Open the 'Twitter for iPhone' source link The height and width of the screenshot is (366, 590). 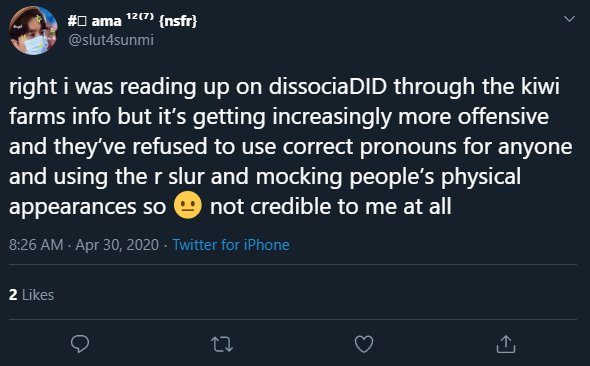(x=231, y=245)
